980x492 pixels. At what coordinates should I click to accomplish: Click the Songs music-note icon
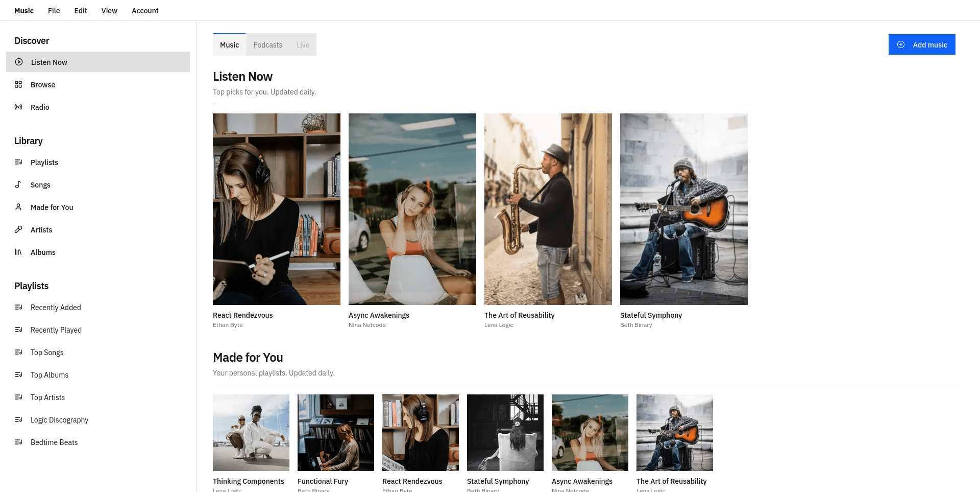(x=18, y=184)
